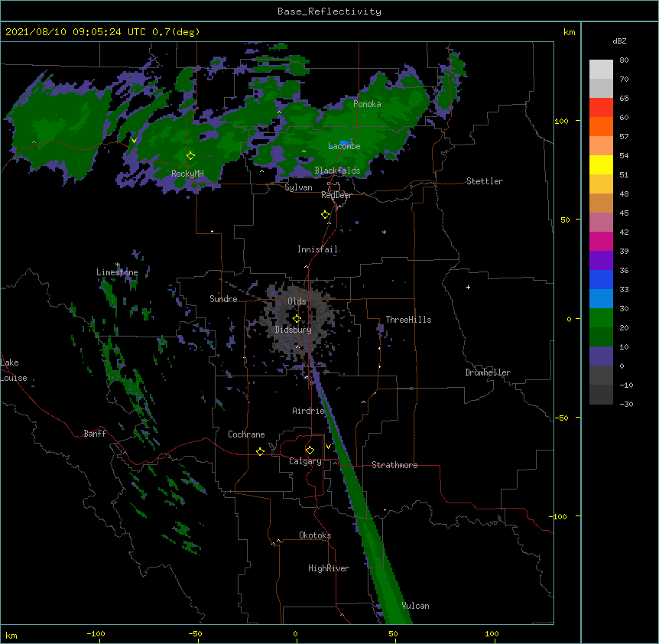Click the blue 33-36 dBZ legend swatch
This screenshot has width=659, height=644.
(x=601, y=279)
